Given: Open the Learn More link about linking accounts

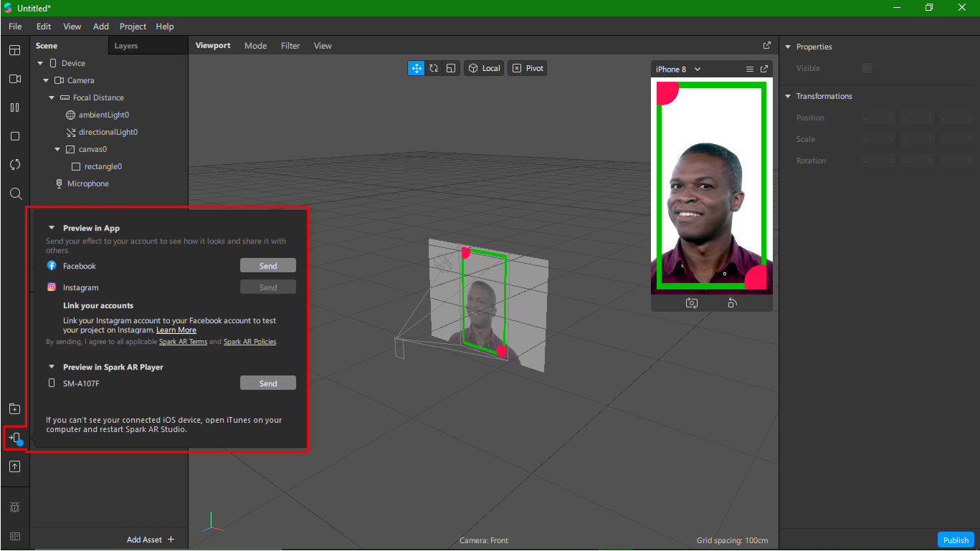Looking at the screenshot, I should (x=176, y=330).
